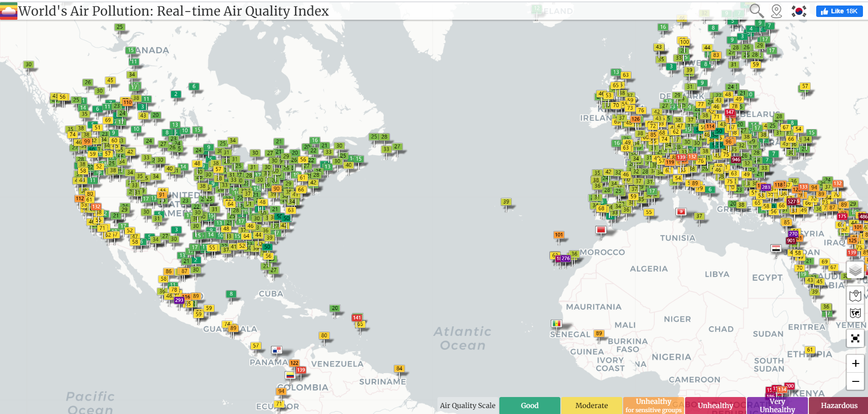Click the red flag marker in Tunisia
Screen dimensions: 868x414
[681, 212]
